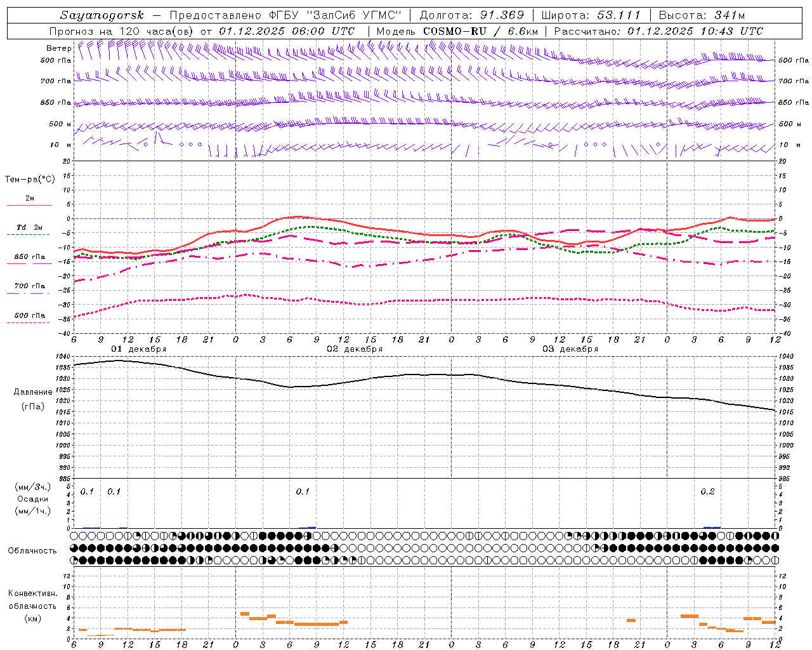Click the 'Давление' pressure chart label
The height and width of the screenshot is (650, 812).
33,392
